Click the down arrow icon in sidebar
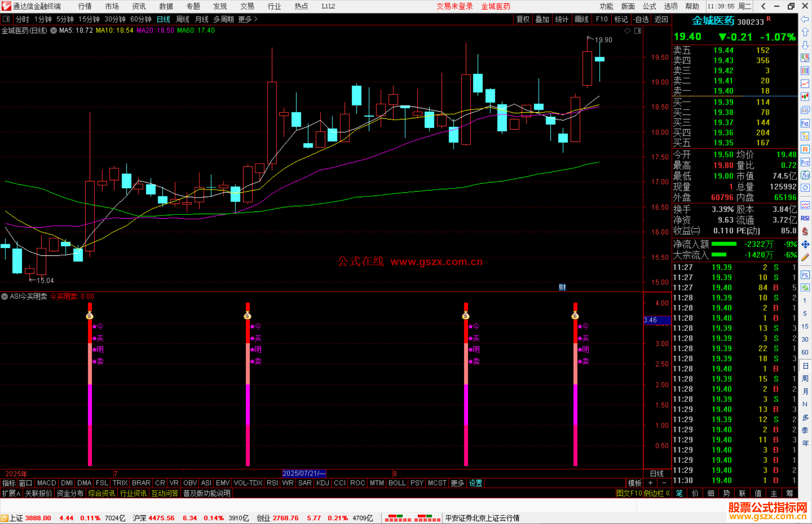Image resolution: width=812 pixels, height=524 pixels. click(x=805, y=45)
